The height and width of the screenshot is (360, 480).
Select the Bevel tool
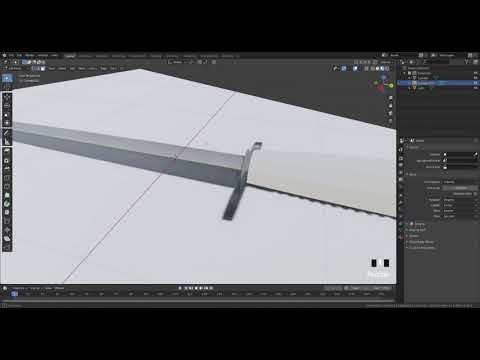point(7,169)
